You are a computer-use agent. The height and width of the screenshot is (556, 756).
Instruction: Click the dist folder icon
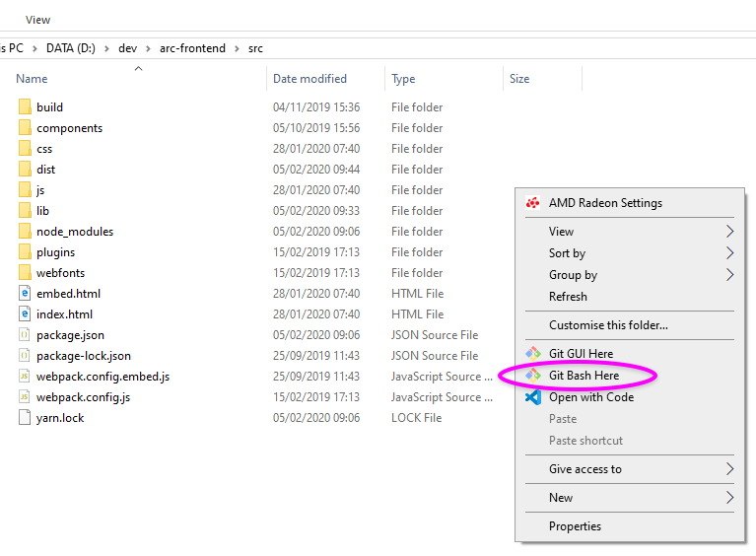(25, 170)
